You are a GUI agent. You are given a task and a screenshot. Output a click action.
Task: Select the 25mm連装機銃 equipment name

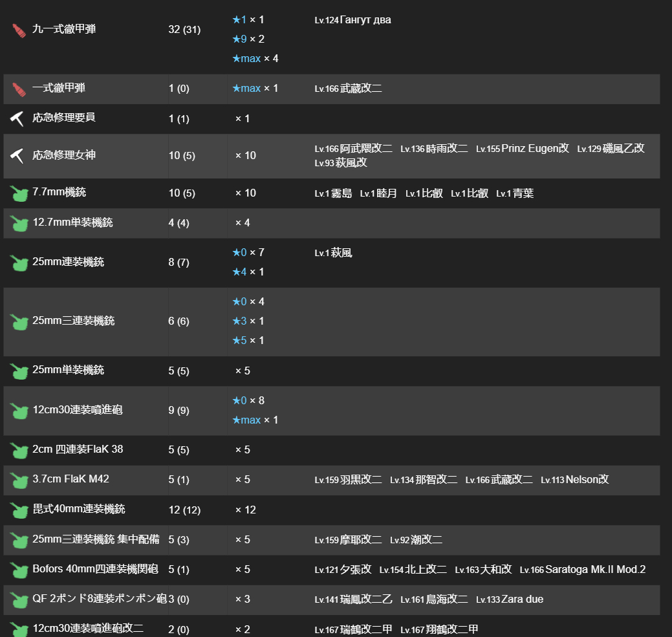click(68, 261)
